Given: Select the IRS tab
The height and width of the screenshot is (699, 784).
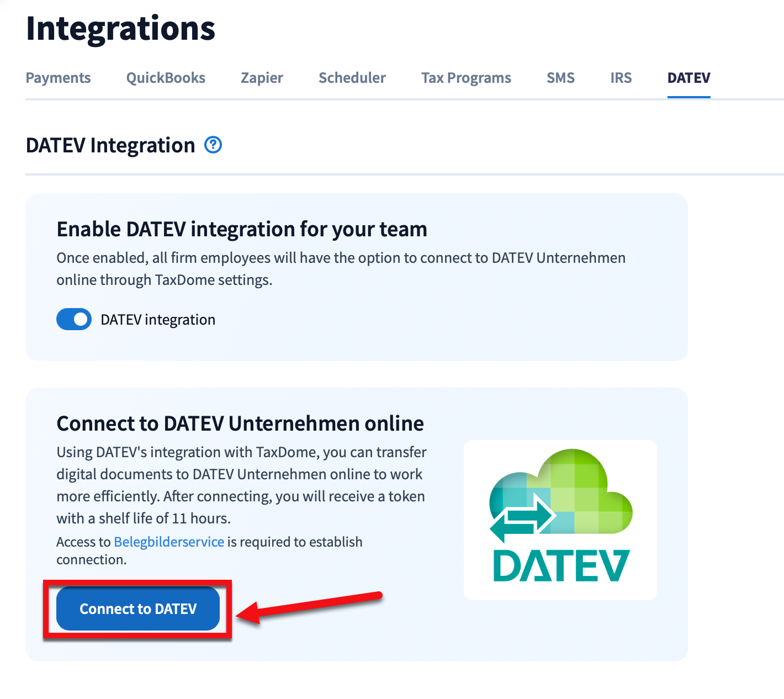Looking at the screenshot, I should 621,78.
